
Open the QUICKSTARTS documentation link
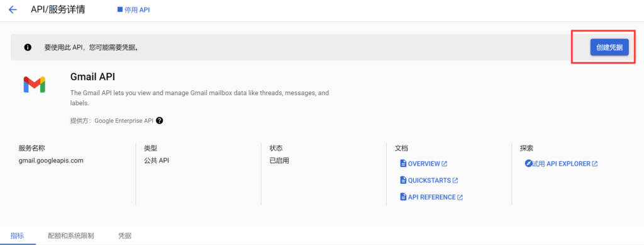429,181
